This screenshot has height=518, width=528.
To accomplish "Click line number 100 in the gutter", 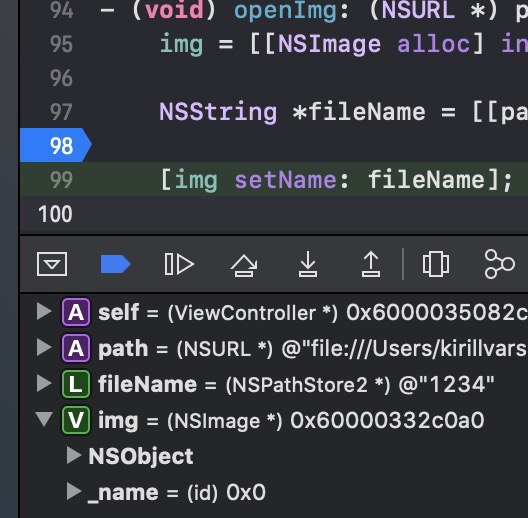I will pyautogui.click(x=55, y=214).
